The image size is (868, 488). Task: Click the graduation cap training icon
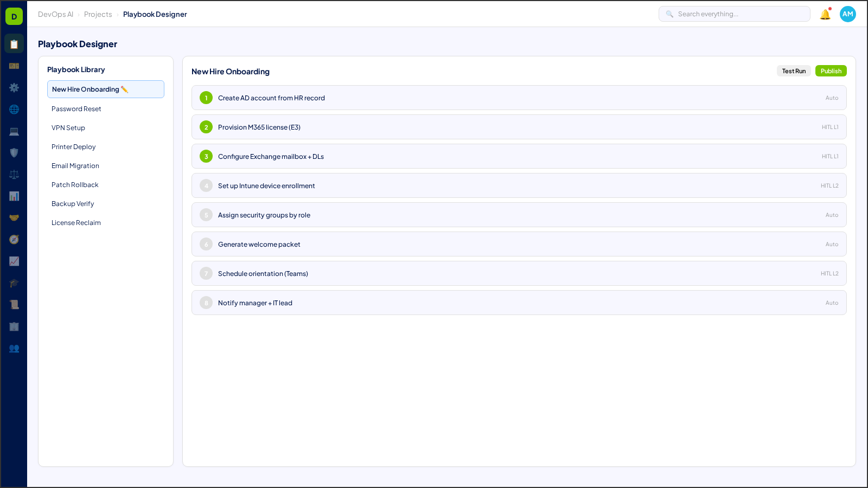pyautogui.click(x=14, y=282)
